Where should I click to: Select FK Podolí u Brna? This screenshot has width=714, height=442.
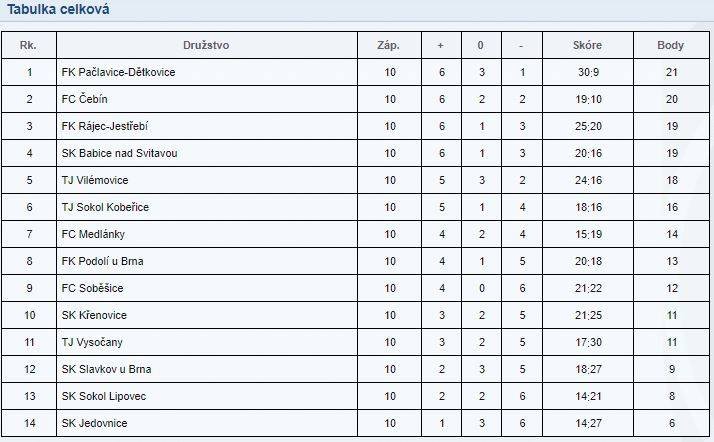102,261
